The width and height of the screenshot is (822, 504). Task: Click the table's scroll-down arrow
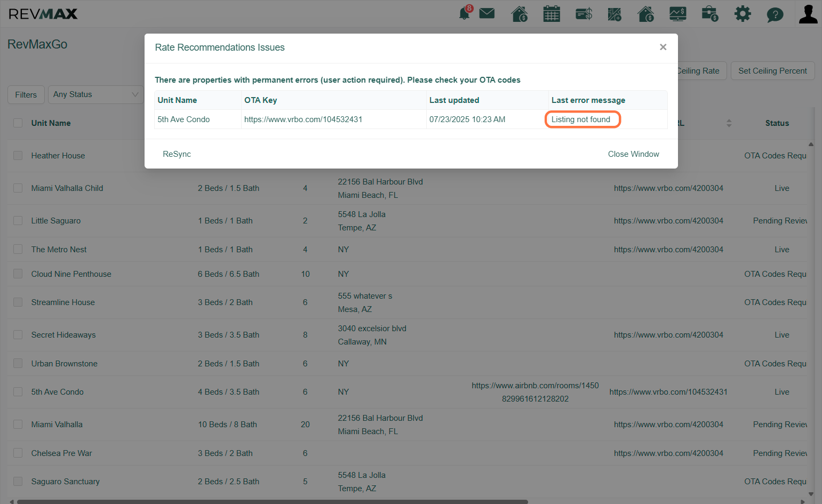coord(811,494)
